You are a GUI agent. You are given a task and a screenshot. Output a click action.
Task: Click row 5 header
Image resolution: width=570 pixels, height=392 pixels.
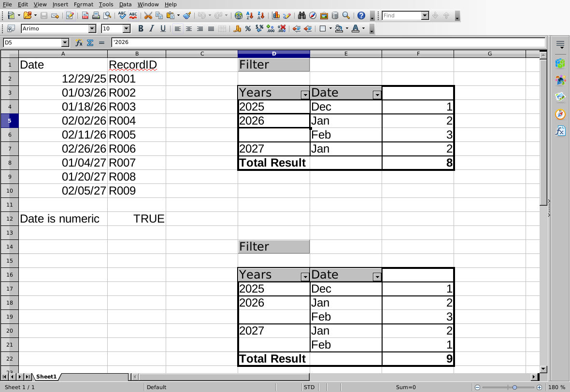10,121
